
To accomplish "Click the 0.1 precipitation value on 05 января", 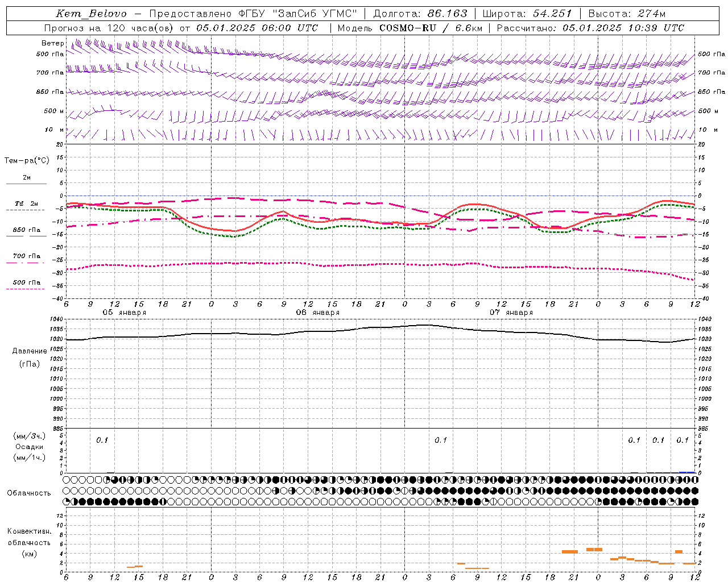I will coord(102,440).
